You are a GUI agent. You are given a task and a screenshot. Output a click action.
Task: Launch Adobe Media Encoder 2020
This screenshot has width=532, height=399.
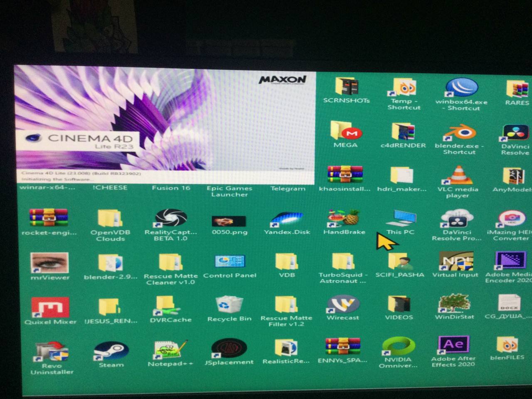click(510, 261)
